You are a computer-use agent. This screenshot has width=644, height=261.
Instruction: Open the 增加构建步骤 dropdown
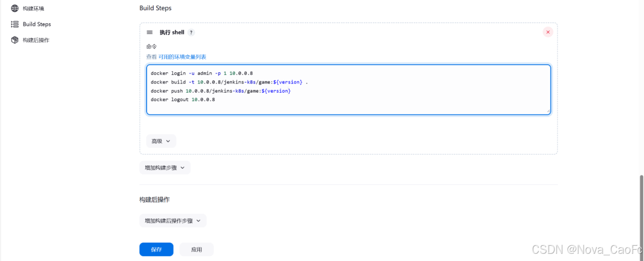click(165, 168)
